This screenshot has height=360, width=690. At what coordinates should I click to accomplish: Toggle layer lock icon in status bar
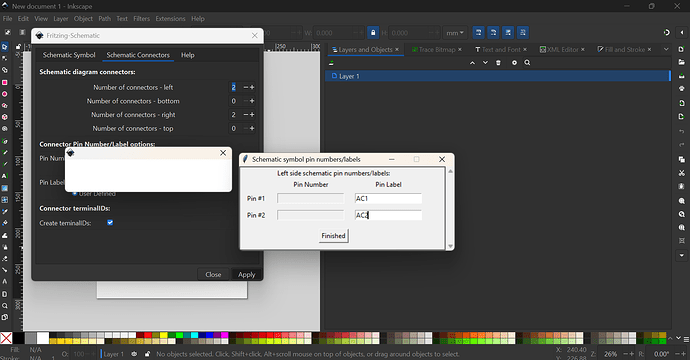pyautogui.click(x=147, y=354)
